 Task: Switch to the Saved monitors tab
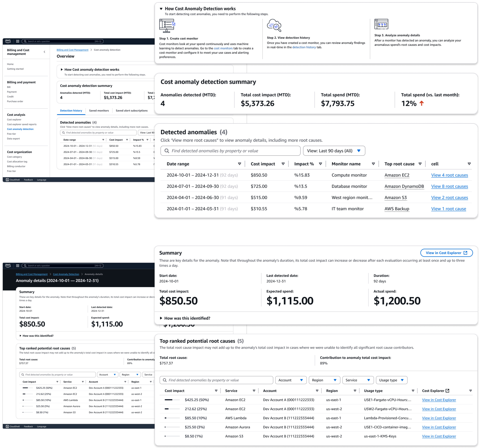point(99,111)
